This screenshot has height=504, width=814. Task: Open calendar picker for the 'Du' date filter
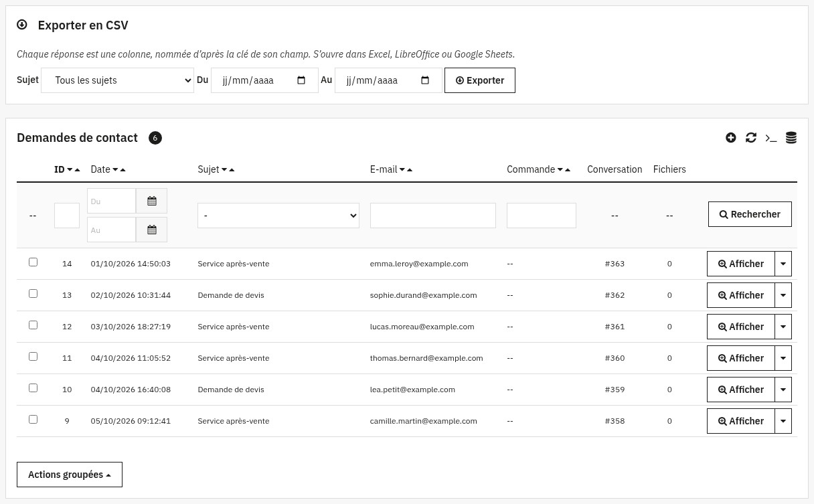click(152, 201)
